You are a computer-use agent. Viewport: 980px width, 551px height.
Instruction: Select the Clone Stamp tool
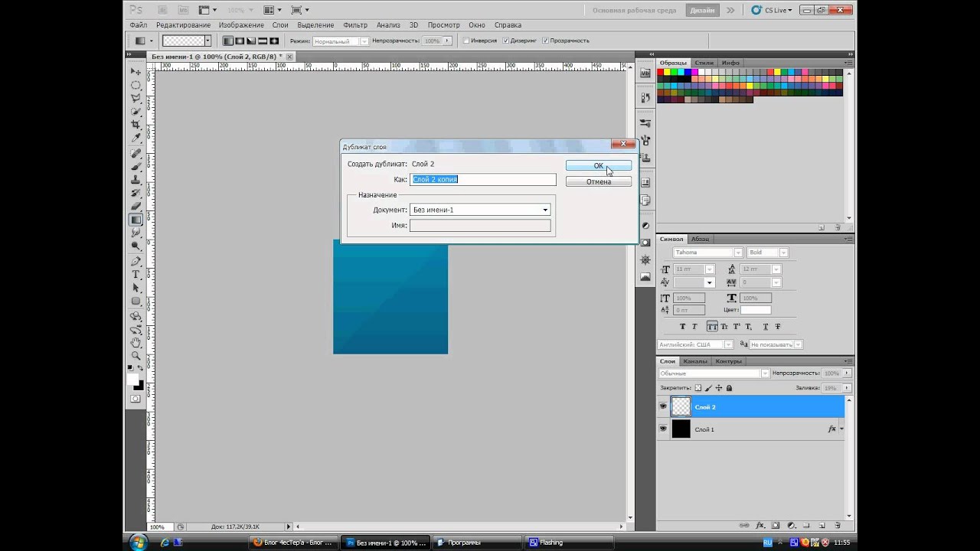click(x=136, y=179)
